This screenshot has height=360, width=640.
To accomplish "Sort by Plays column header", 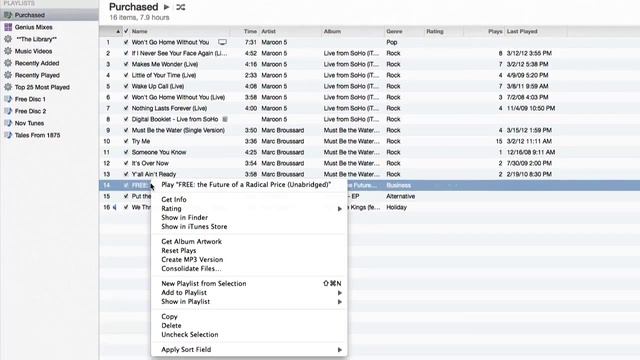I will tap(495, 31).
